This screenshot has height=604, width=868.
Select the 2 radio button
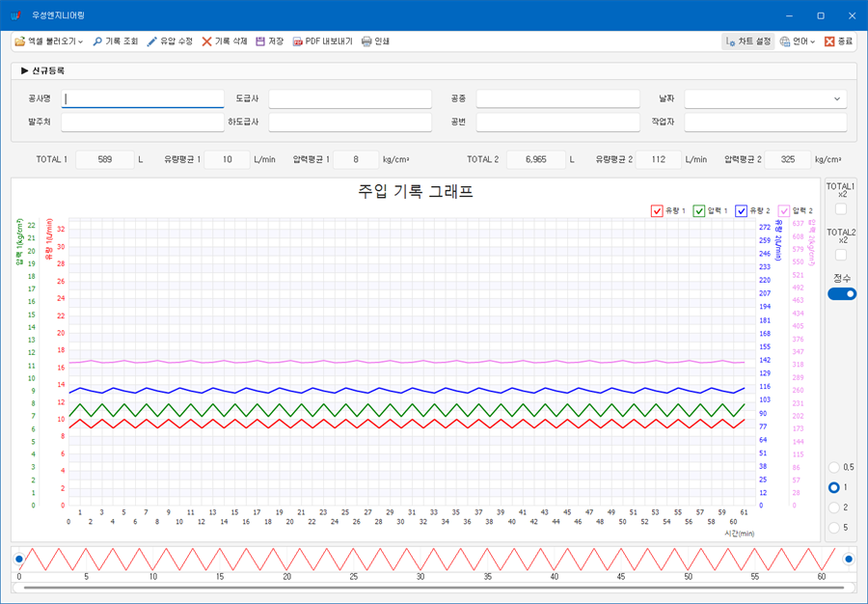coord(833,508)
